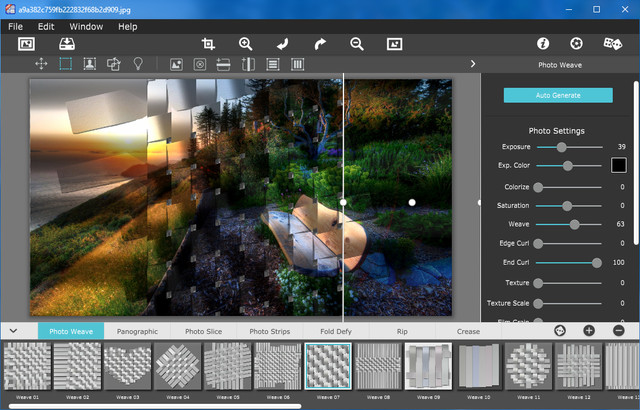Open the info icon in top toolbar

(543, 44)
